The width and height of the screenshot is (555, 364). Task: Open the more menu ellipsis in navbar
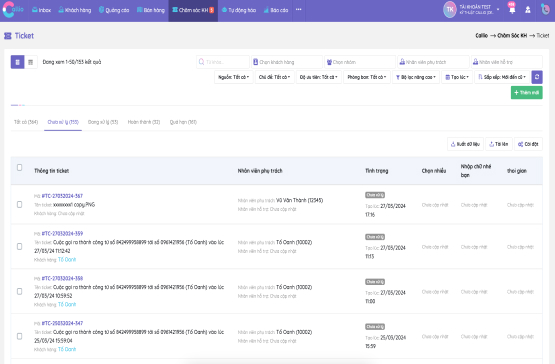(299, 10)
